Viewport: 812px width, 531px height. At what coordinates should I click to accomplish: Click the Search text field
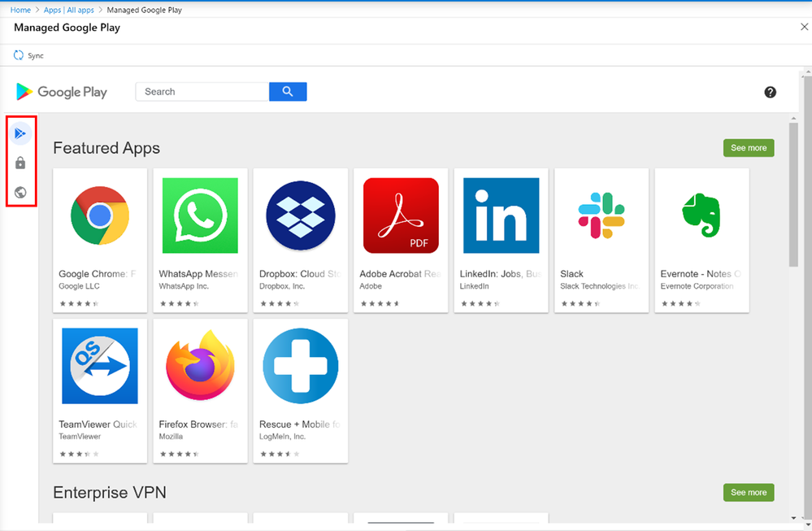pyautogui.click(x=202, y=92)
